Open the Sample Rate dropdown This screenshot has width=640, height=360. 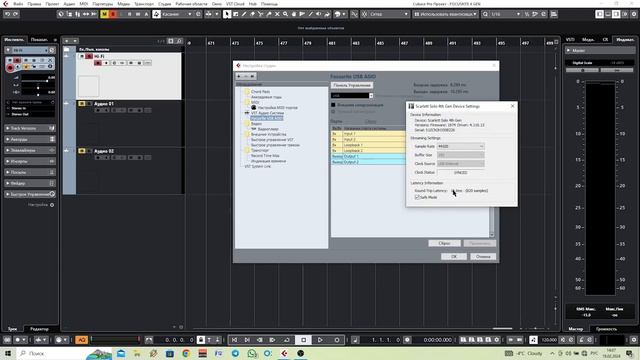pyautogui.click(x=460, y=146)
